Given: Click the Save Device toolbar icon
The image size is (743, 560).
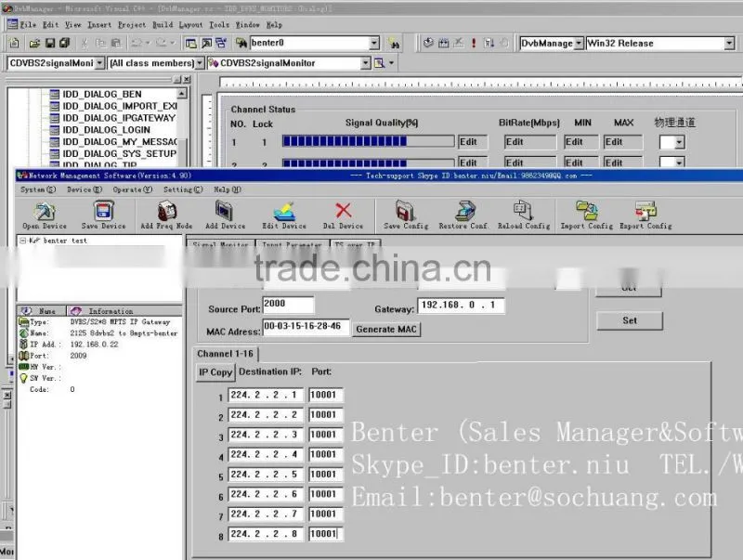Looking at the screenshot, I should point(103,211).
